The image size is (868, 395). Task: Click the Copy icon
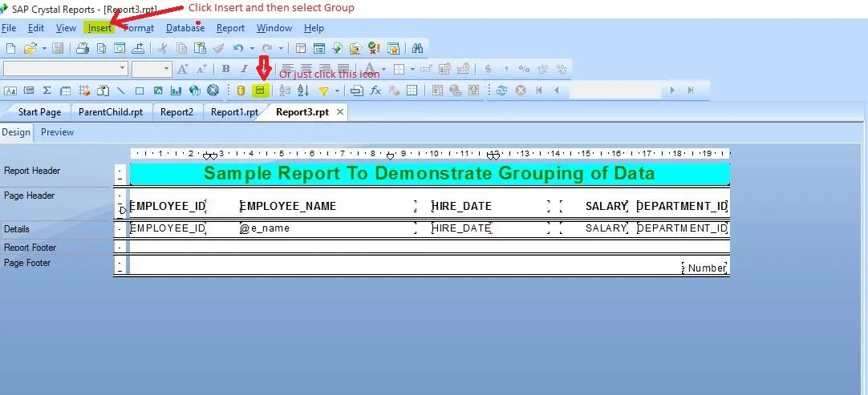click(181, 49)
